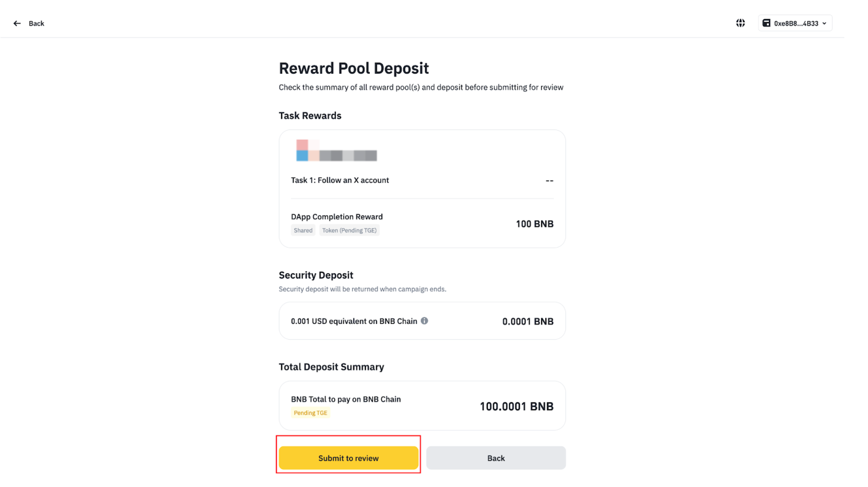Click the DApp Completion Reward label

coord(336,217)
